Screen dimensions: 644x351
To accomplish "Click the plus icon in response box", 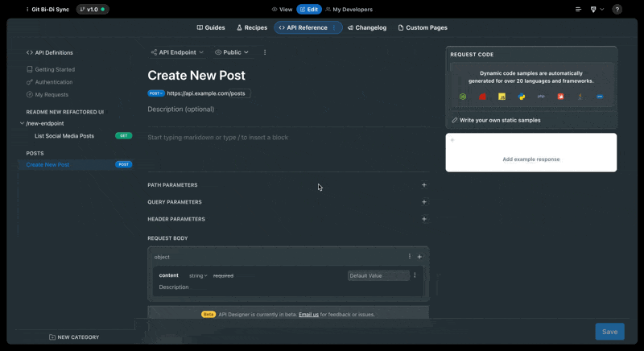I will click(452, 140).
